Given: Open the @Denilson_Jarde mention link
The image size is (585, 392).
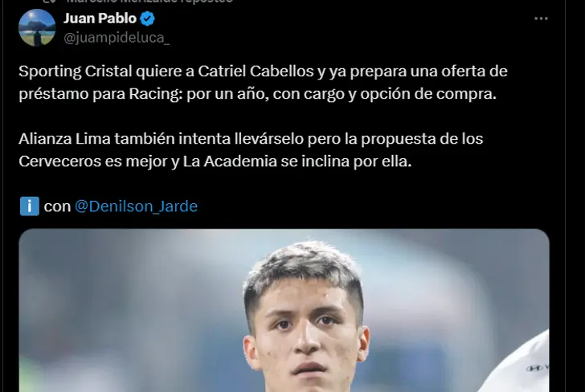Looking at the screenshot, I should pos(136,206).
